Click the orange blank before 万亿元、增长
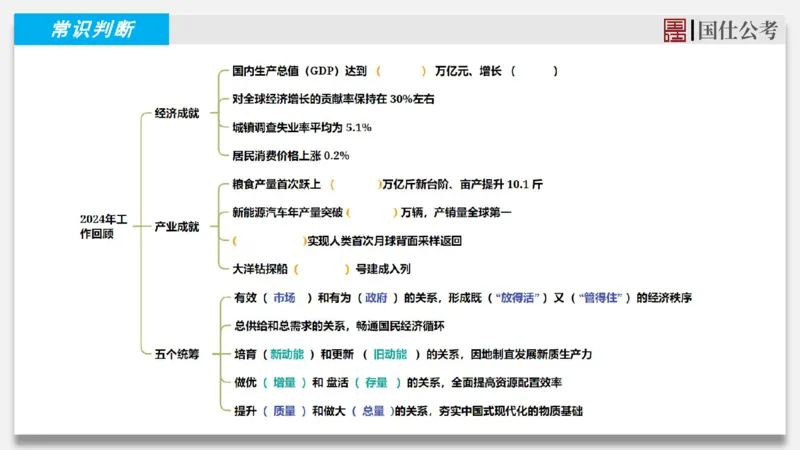The height and width of the screenshot is (450, 800). [x=401, y=71]
